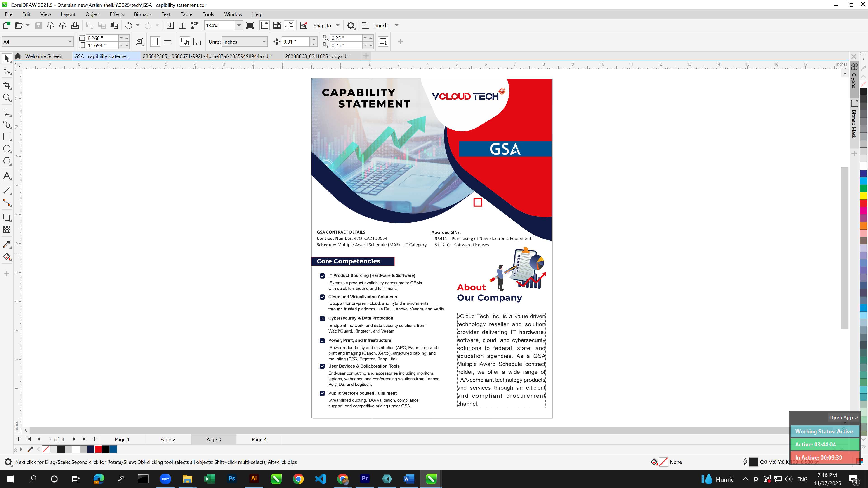Toggle the All Pages size setting

[x=185, y=42]
